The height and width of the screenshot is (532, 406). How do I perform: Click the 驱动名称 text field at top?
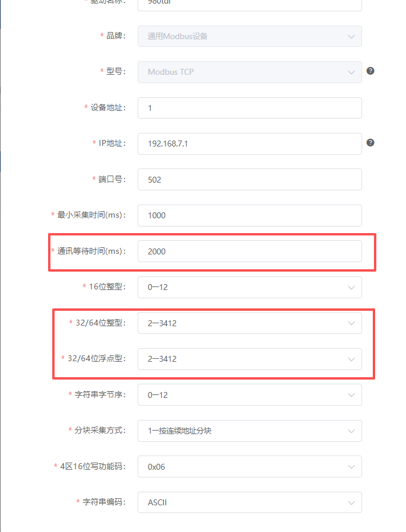click(249, 4)
